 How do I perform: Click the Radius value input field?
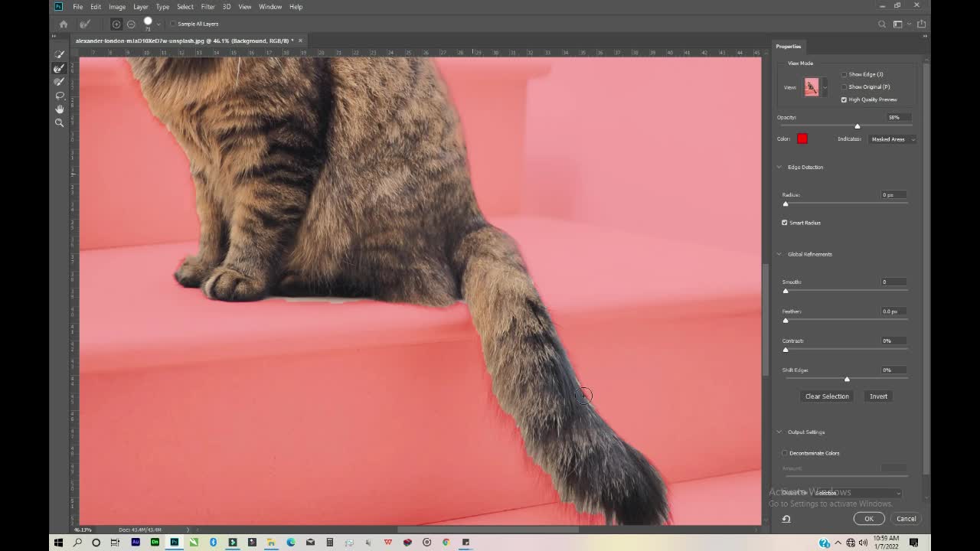(x=893, y=195)
